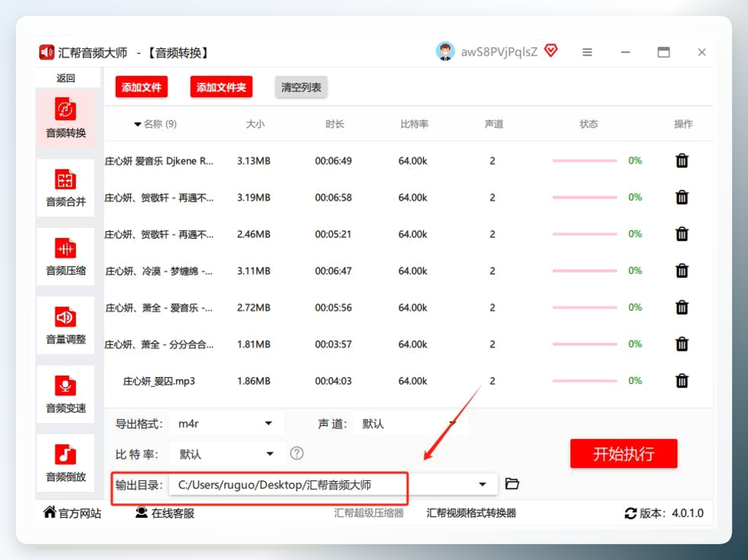Expand the 导出格式 m4r dropdown

269,424
